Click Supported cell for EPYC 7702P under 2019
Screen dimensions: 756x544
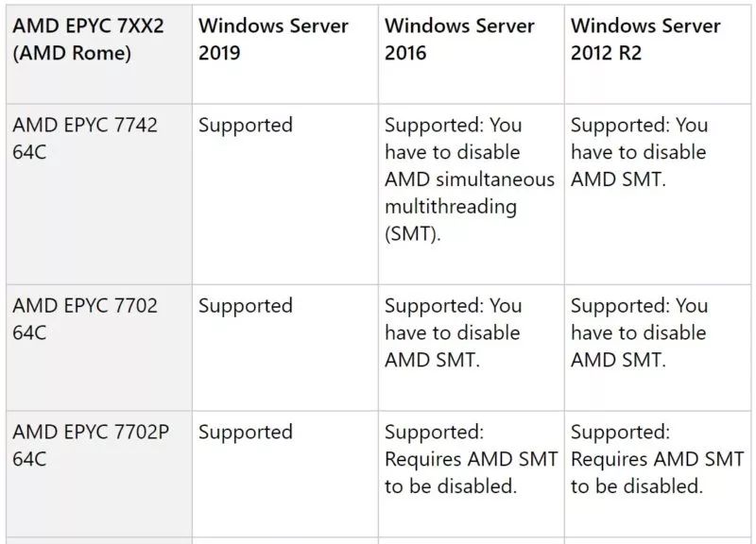coord(246,433)
